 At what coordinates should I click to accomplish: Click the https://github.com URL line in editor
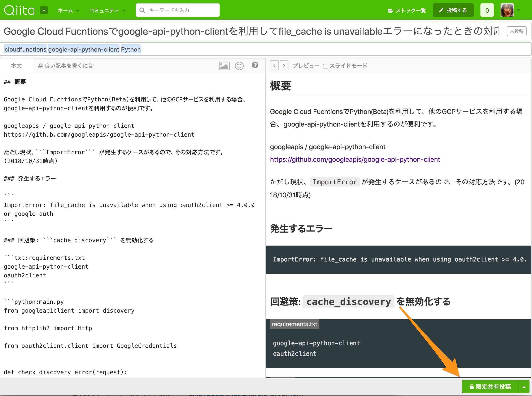pyautogui.click(x=99, y=135)
